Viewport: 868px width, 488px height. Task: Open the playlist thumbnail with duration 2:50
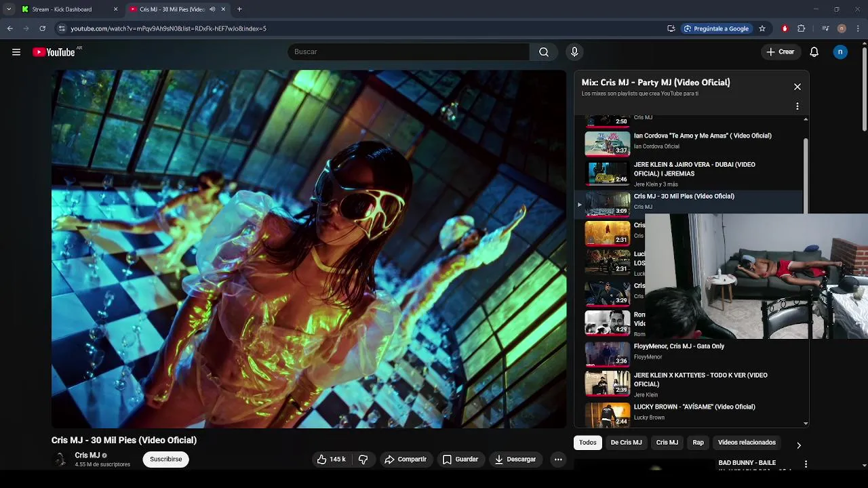point(608,121)
